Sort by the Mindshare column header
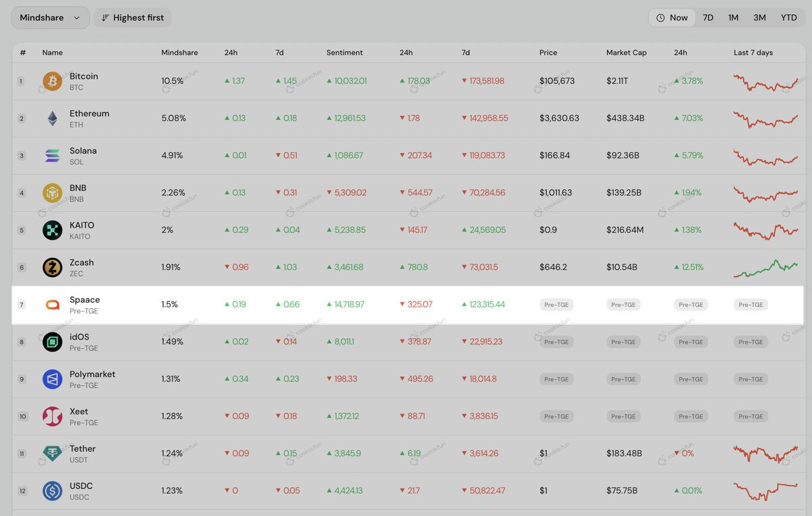This screenshot has width=812, height=516. pos(179,52)
